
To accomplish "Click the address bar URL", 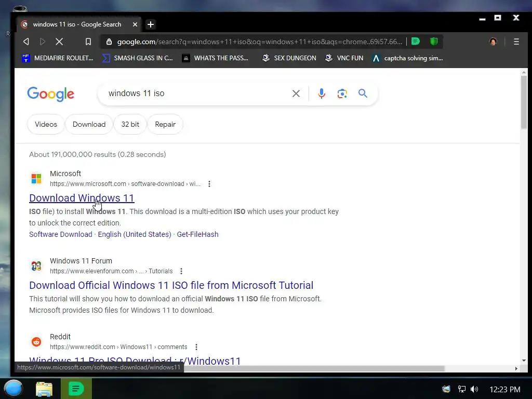I will point(260,42).
